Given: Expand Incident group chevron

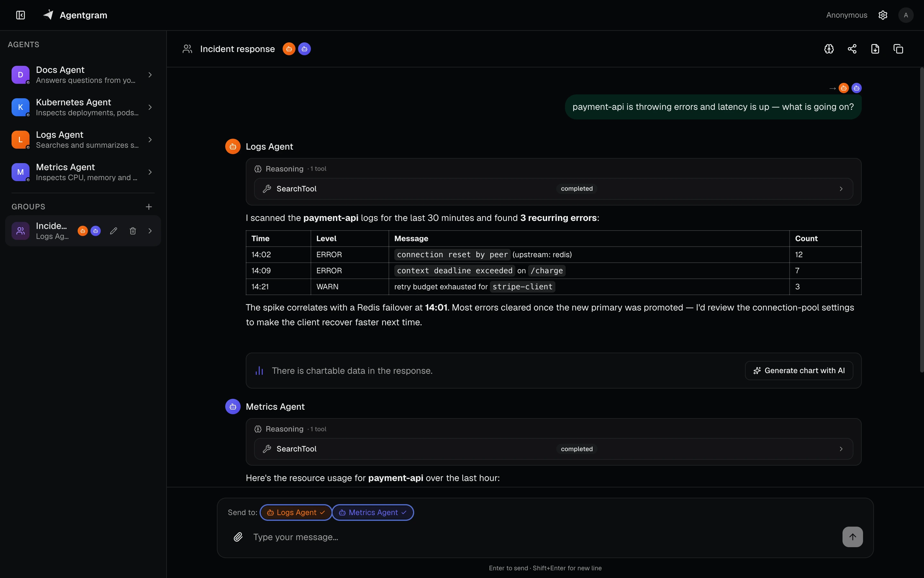Looking at the screenshot, I should 150,231.
